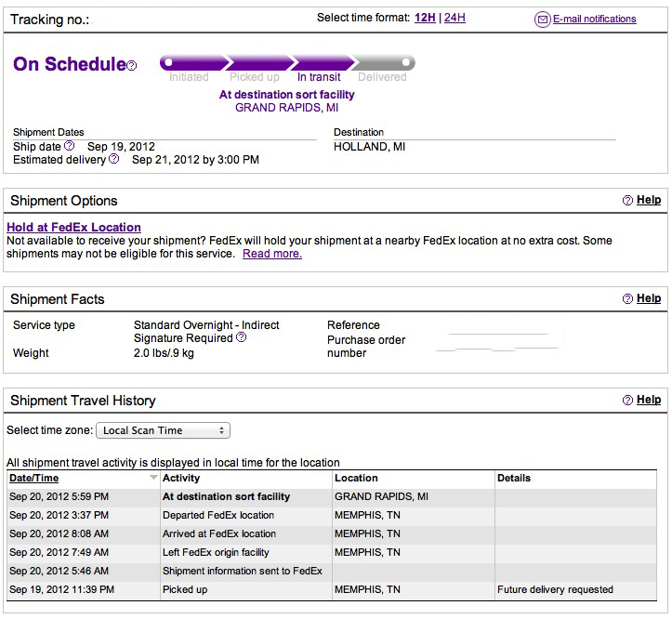Screen dimensions: 672x619
Task: Sort by Date/Time column header
Action: (33, 478)
